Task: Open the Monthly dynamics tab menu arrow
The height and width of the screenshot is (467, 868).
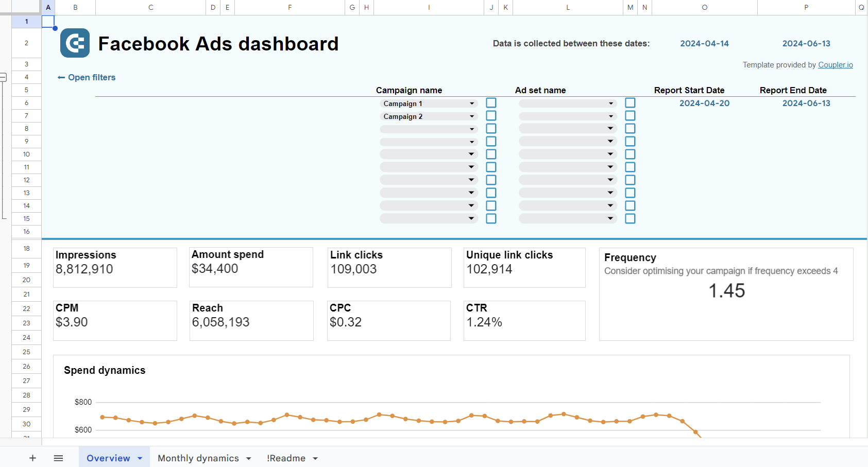Action: (249, 458)
